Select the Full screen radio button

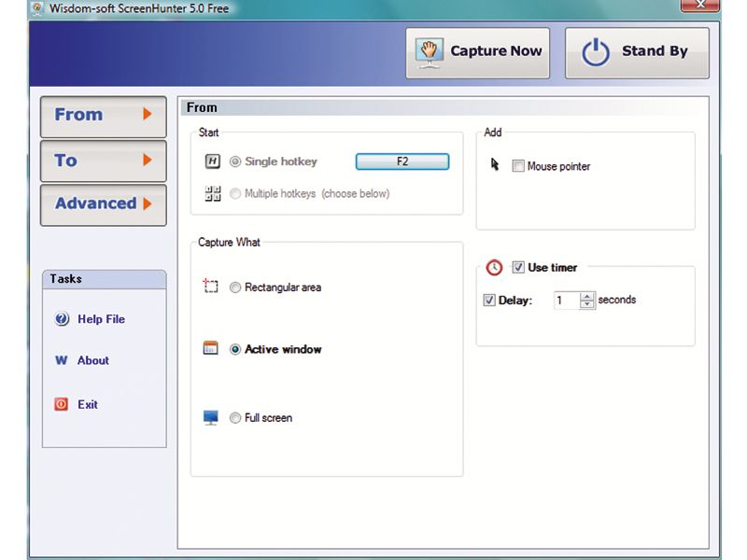tap(235, 418)
